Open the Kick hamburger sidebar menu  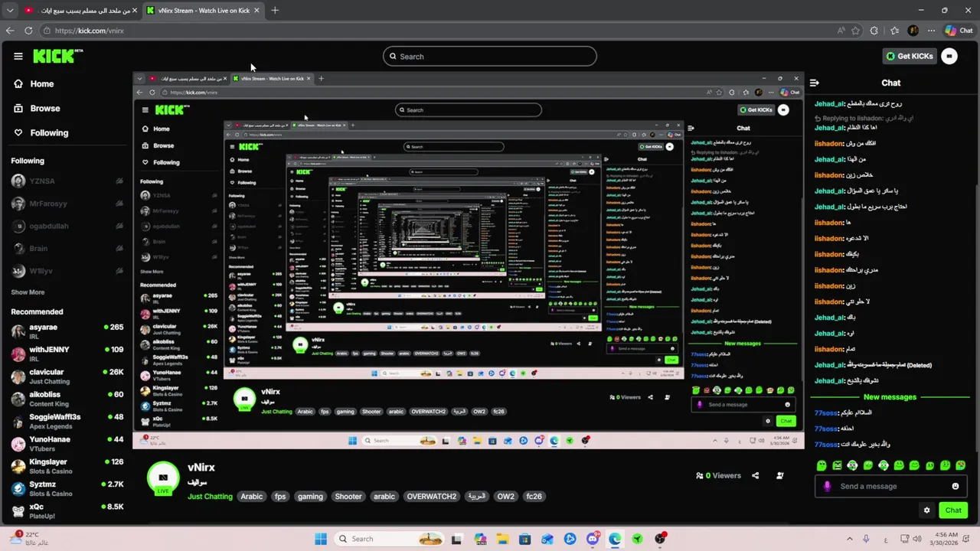18,56
